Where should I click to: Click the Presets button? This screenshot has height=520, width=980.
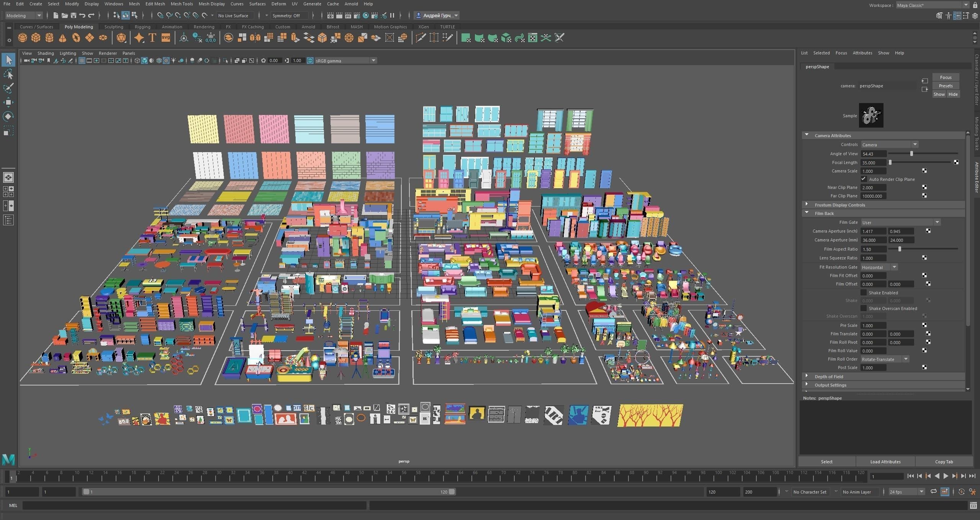[x=945, y=86]
